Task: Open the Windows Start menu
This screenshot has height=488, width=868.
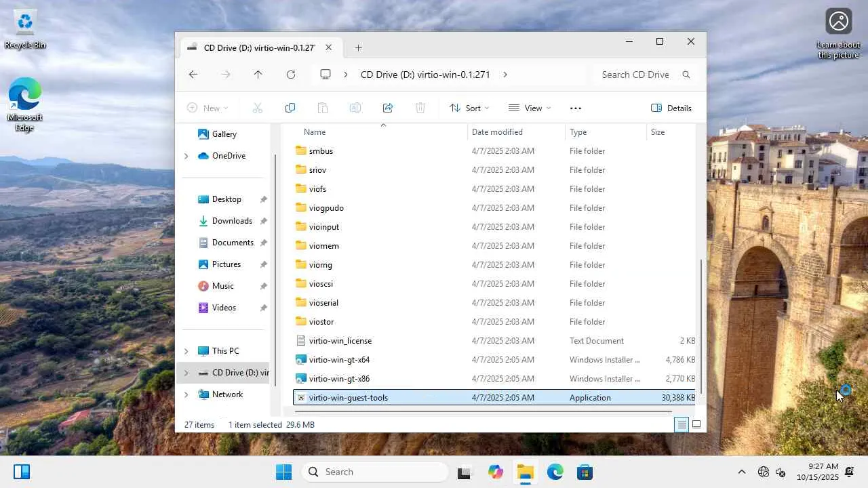Action: pyautogui.click(x=283, y=472)
